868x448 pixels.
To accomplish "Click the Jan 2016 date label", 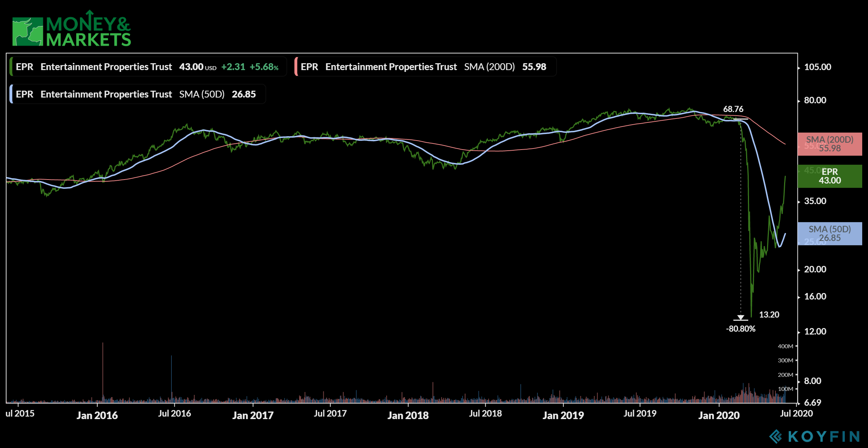I will coord(97,415).
